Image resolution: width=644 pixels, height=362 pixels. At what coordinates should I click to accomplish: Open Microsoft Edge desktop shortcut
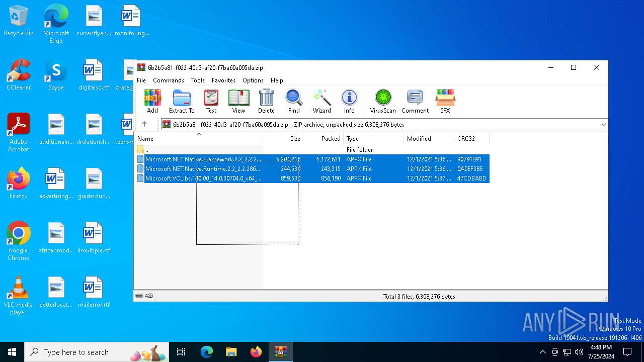coord(56,24)
